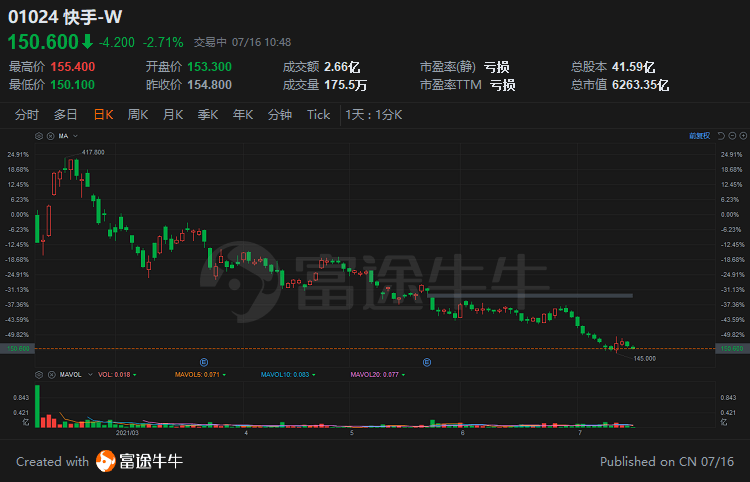750x482 pixels.
Task: Open the Tick chart tab
Action: (x=319, y=115)
